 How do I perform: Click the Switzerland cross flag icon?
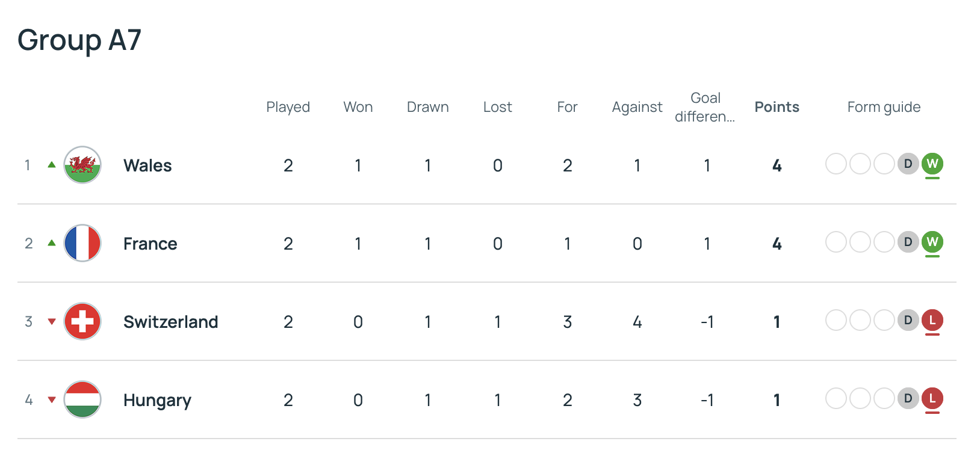(82, 321)
